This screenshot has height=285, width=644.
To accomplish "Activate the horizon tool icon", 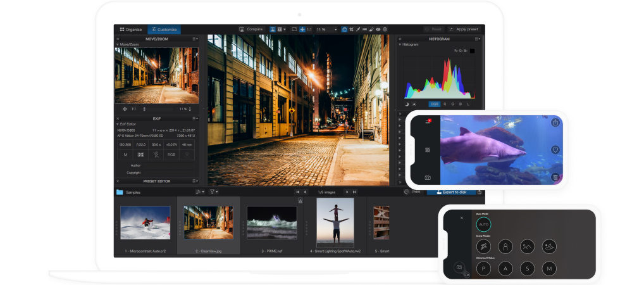I will tap(364, 30).
